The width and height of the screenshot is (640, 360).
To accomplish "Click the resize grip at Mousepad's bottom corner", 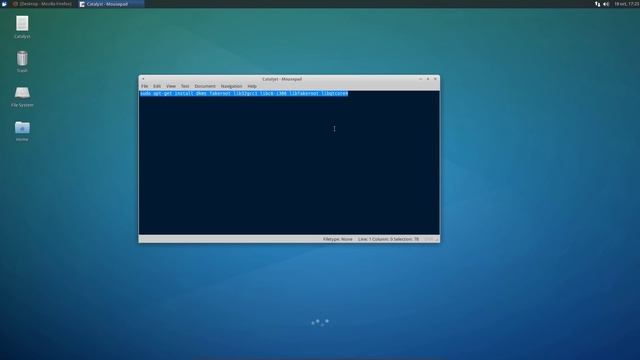I will tap(437, 240).
